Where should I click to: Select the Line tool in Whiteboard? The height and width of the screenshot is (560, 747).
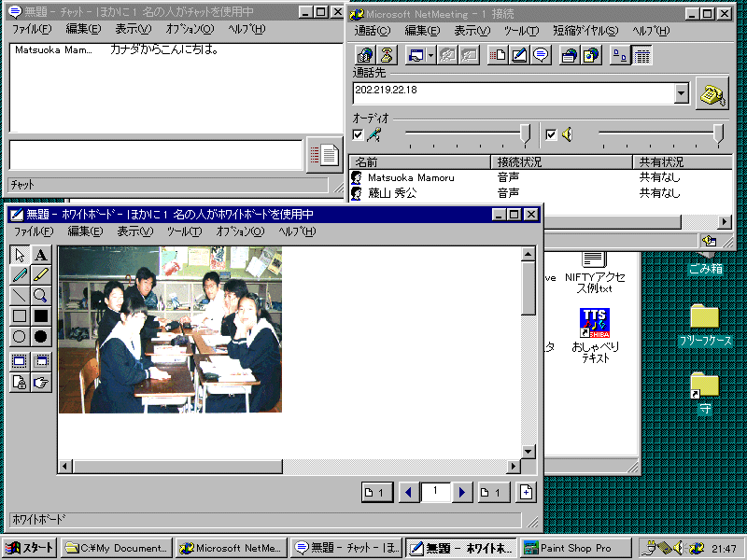click(x=20, y=296)
